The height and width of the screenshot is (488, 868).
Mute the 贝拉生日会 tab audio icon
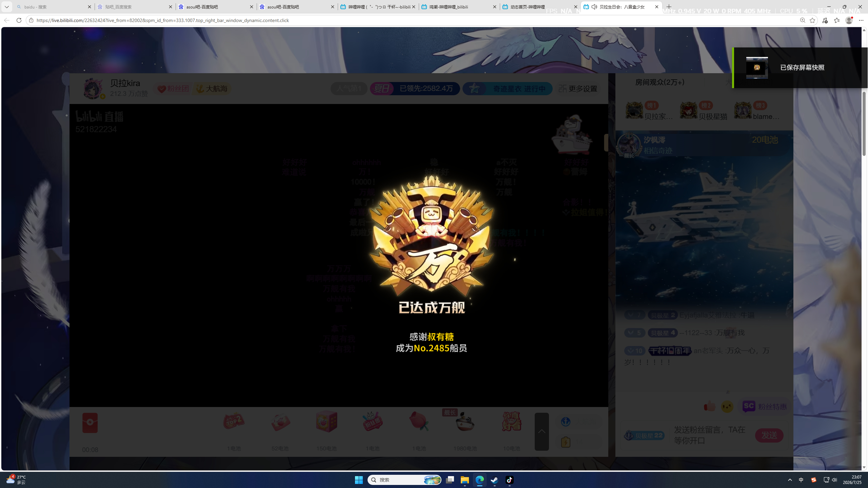pyautogui.click(x=594, y=7)
